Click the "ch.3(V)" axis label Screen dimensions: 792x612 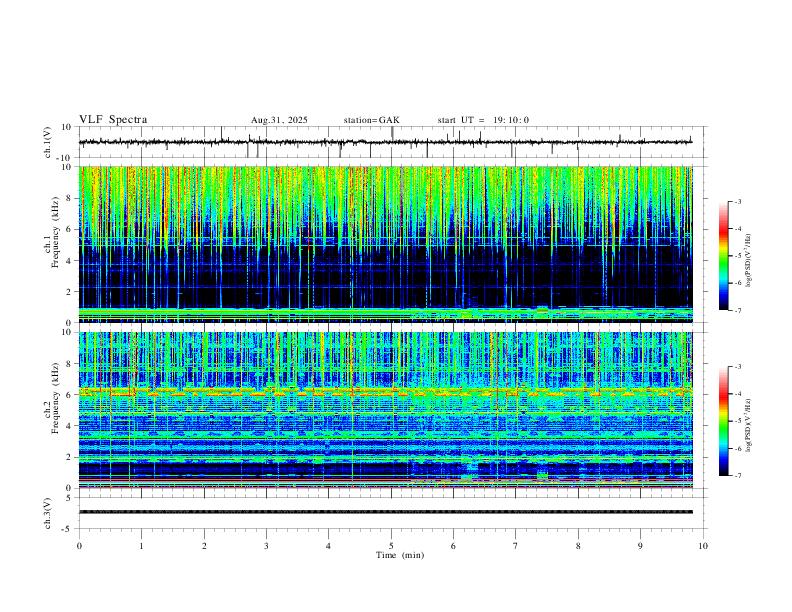pos(48,513)
